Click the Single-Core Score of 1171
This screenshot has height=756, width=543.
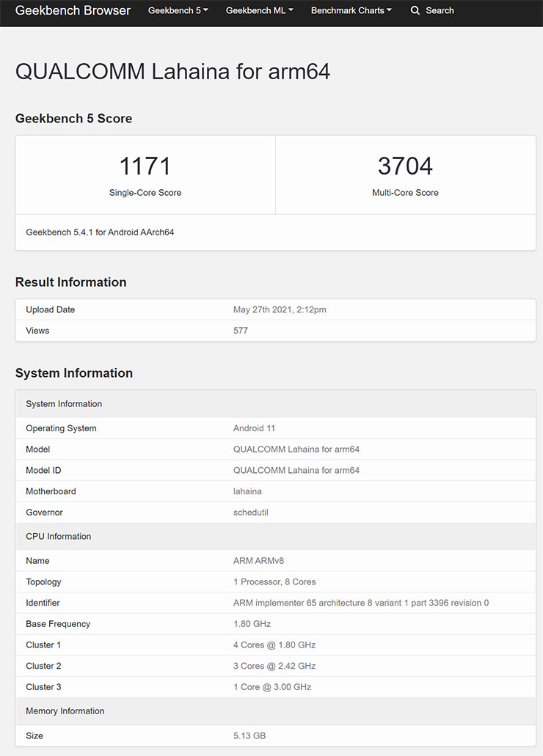(x=145, y=166)
